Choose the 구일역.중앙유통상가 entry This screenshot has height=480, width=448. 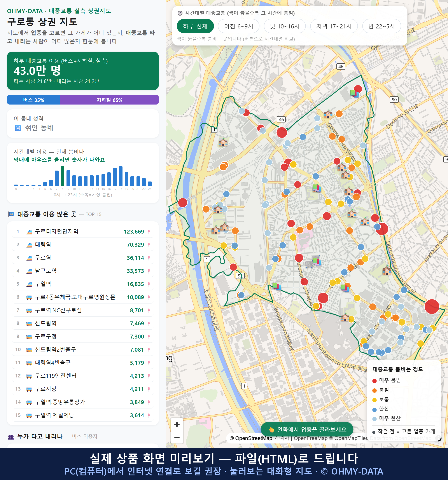(83, 402)
